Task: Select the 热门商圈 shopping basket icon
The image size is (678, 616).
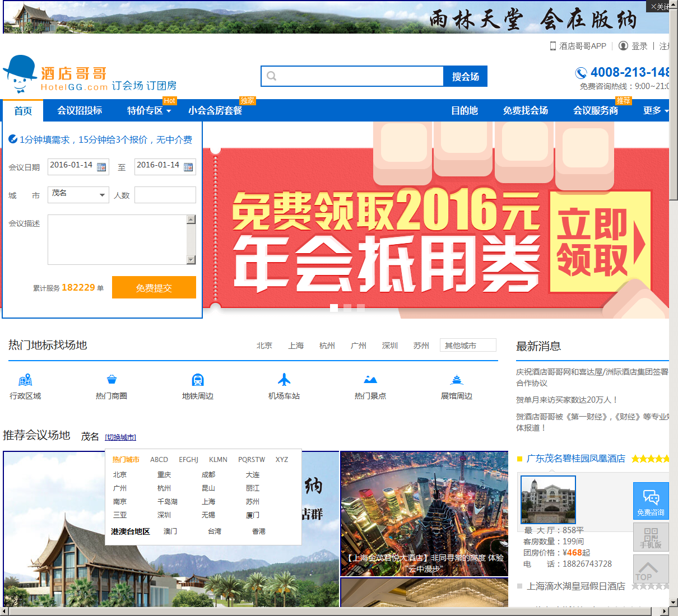Action: coord(112,380)
